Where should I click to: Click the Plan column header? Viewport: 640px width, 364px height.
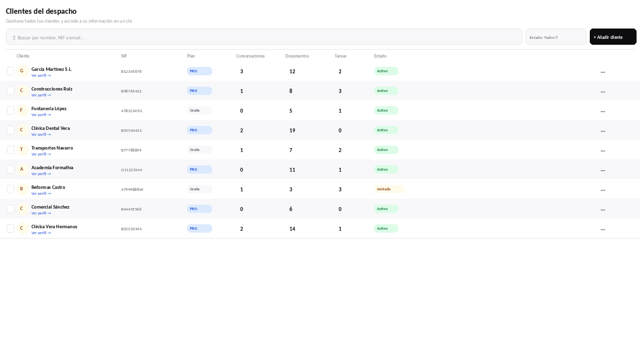pyautogui.click(x=191, y=56)
